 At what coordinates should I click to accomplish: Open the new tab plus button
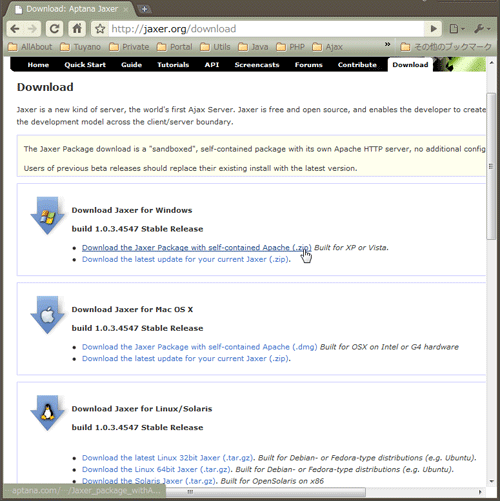pyautogui.click(x=144, y=9)
